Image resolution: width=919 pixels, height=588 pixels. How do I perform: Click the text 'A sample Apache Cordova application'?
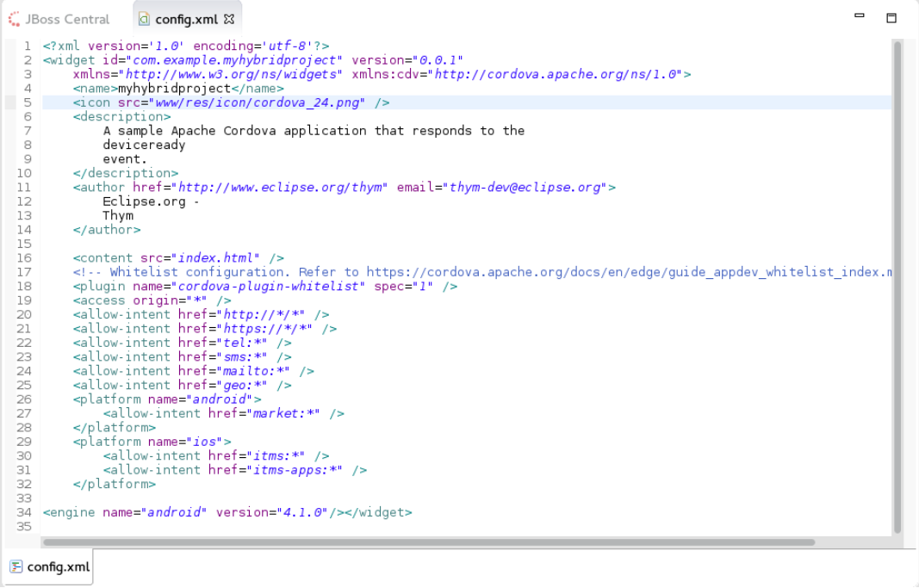coord(235,131)
